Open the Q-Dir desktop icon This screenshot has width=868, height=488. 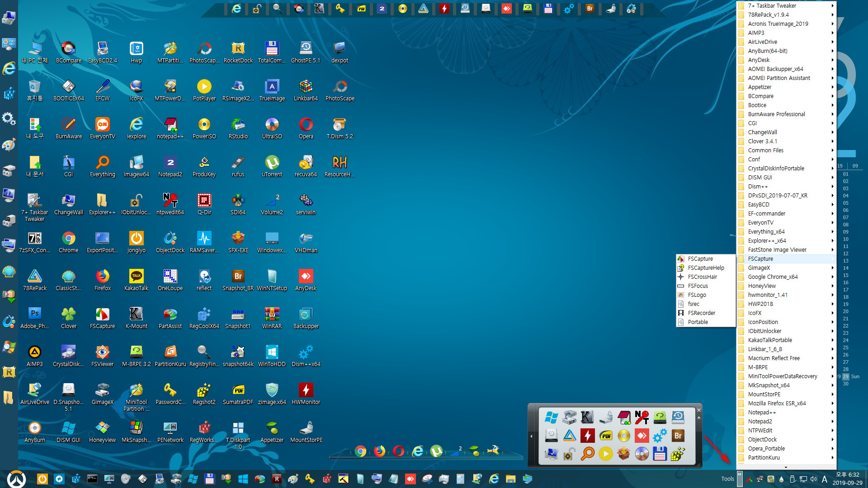coord(204,204)
